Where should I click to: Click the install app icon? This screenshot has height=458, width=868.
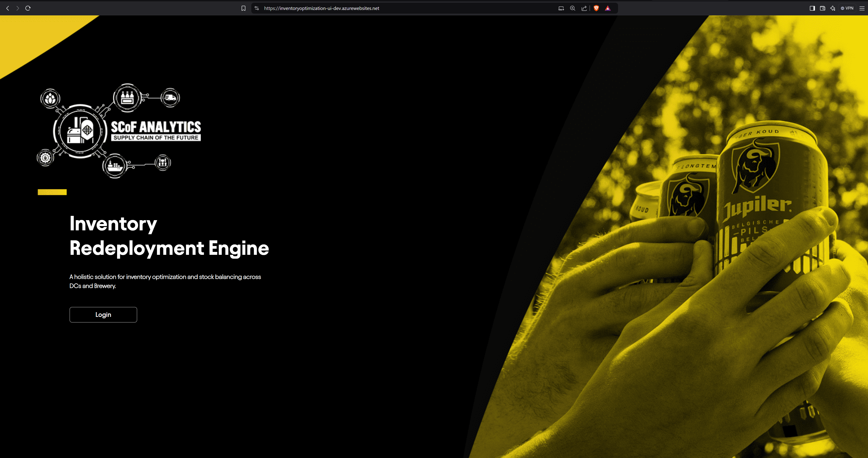(x=561, y=8)
